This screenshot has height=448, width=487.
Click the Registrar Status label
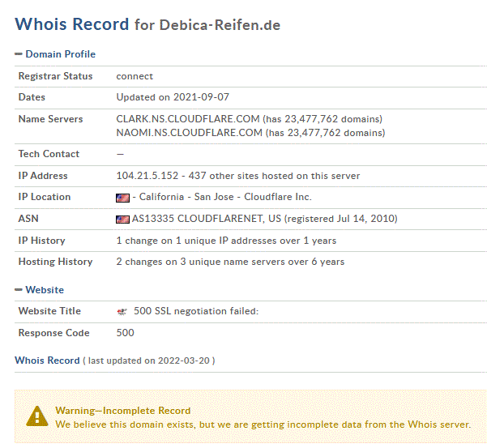tap(55, 76)
